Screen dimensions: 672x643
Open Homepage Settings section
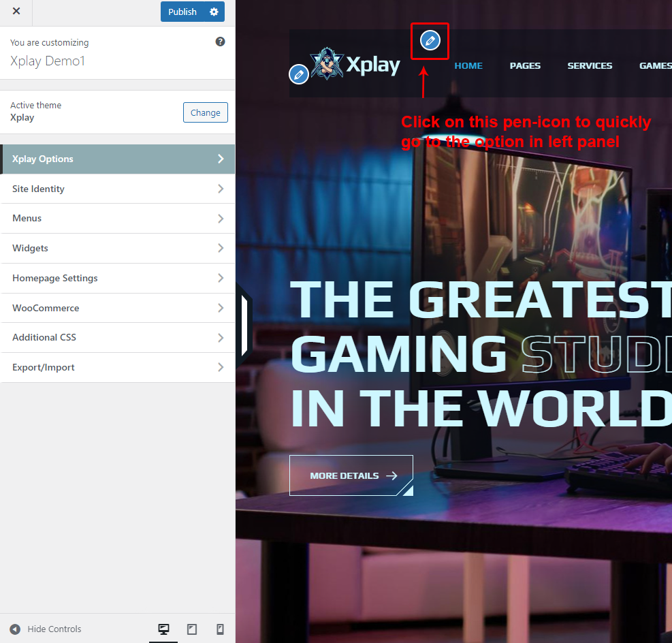117,278
